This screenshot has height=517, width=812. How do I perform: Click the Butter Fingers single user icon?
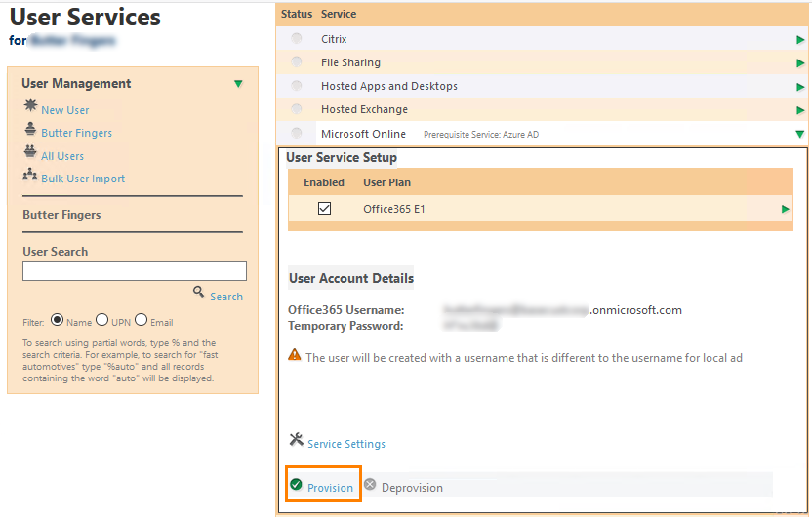[x=30, y=129]
